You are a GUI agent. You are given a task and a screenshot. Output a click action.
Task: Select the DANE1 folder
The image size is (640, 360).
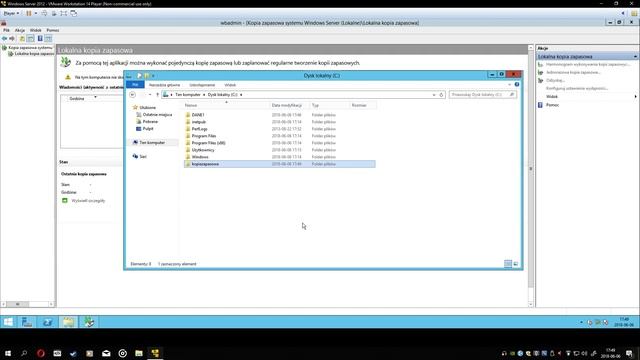pos(198,115)
